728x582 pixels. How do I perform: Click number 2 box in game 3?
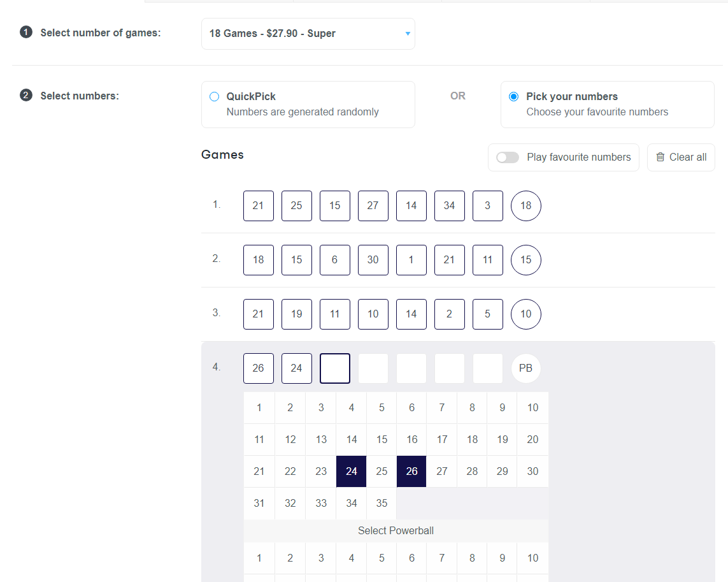450,314
